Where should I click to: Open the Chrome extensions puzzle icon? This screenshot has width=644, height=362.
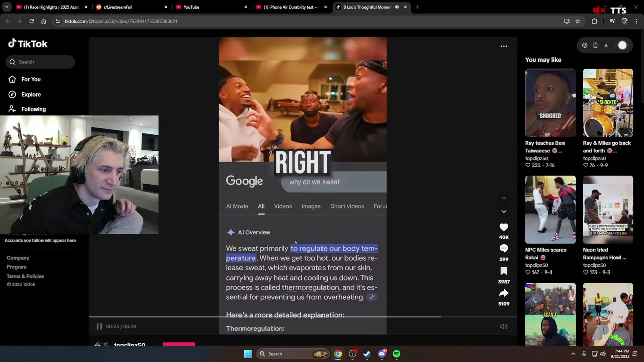(595, 21)
